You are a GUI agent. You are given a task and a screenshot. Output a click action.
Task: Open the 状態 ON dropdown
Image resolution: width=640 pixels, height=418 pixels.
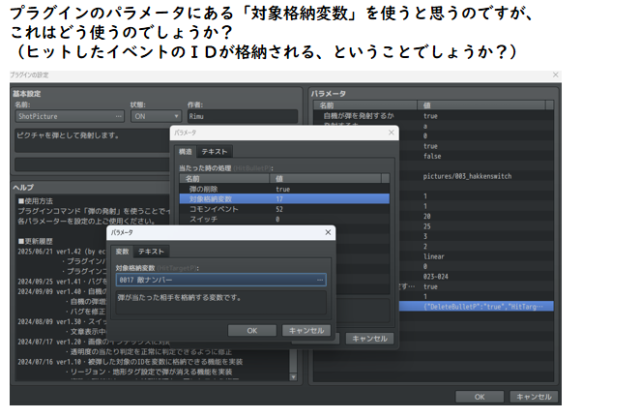[156, 116]
